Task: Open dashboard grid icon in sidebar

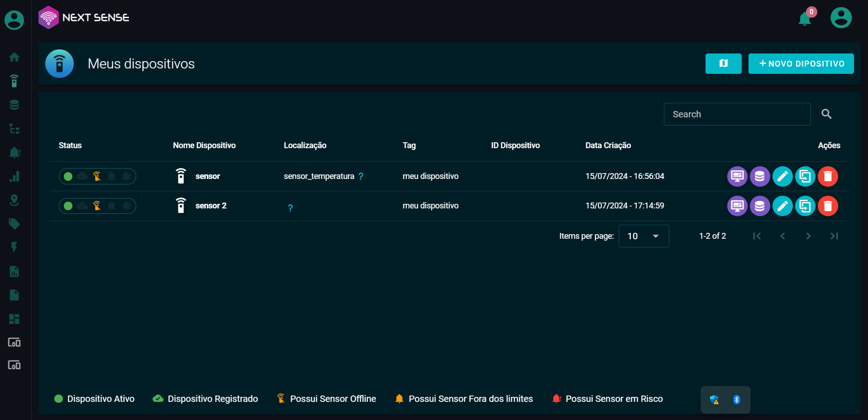Action: (14, 319)
